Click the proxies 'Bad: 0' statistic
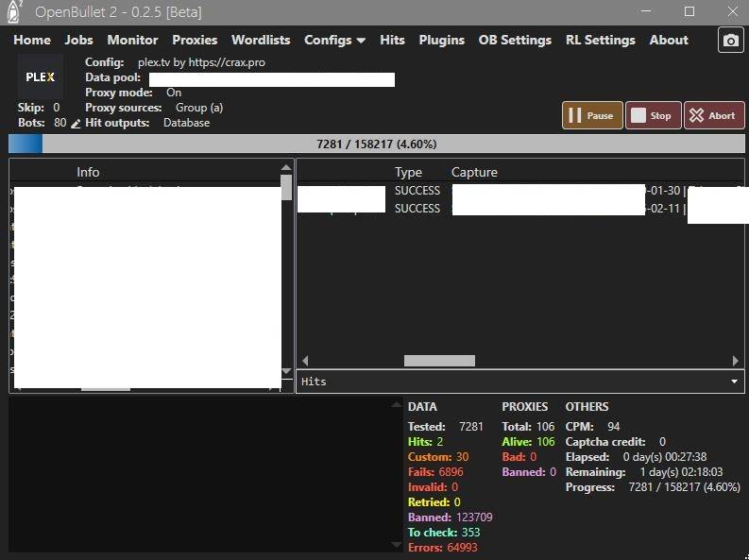 coord(519,457)
